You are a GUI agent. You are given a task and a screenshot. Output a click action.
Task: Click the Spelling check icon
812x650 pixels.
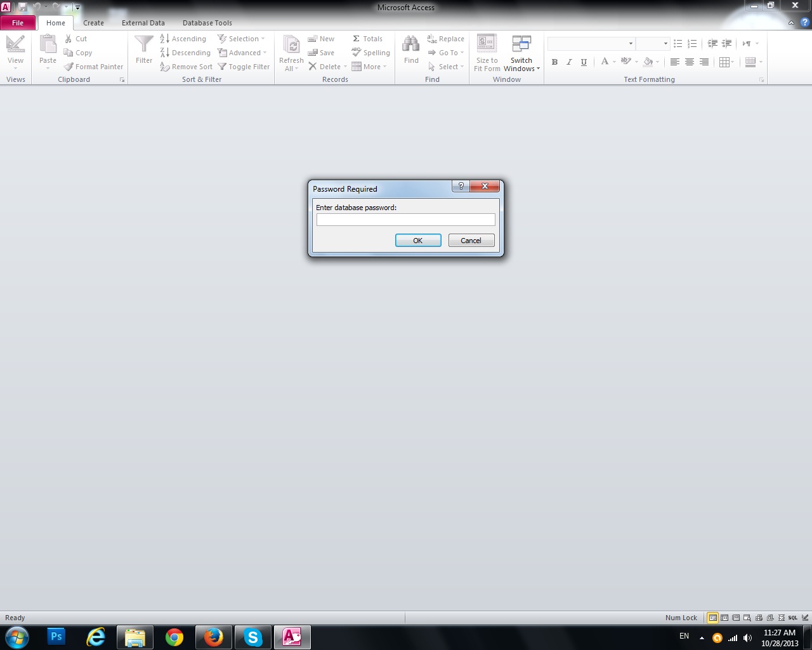[x=357, y=53]
